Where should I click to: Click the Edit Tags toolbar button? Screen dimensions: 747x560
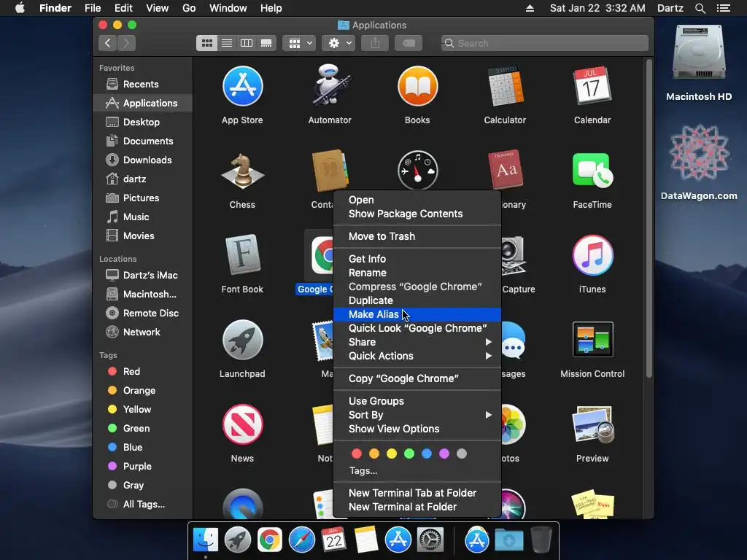409,43
